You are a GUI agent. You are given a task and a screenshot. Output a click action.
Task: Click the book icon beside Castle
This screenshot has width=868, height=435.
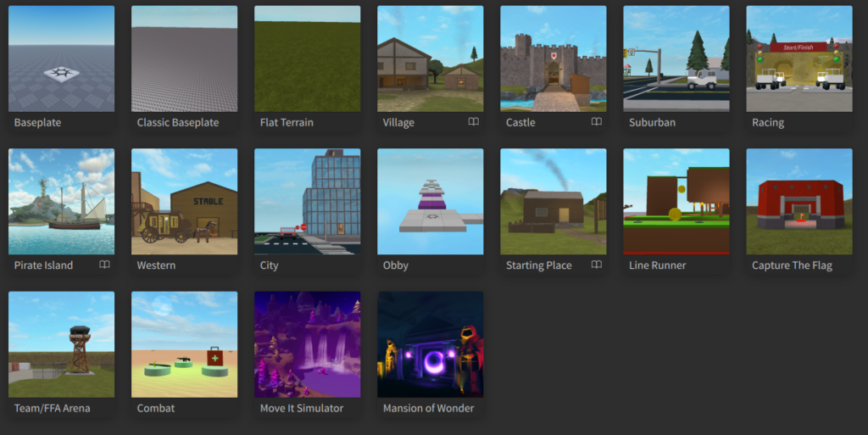coord(596,122)
